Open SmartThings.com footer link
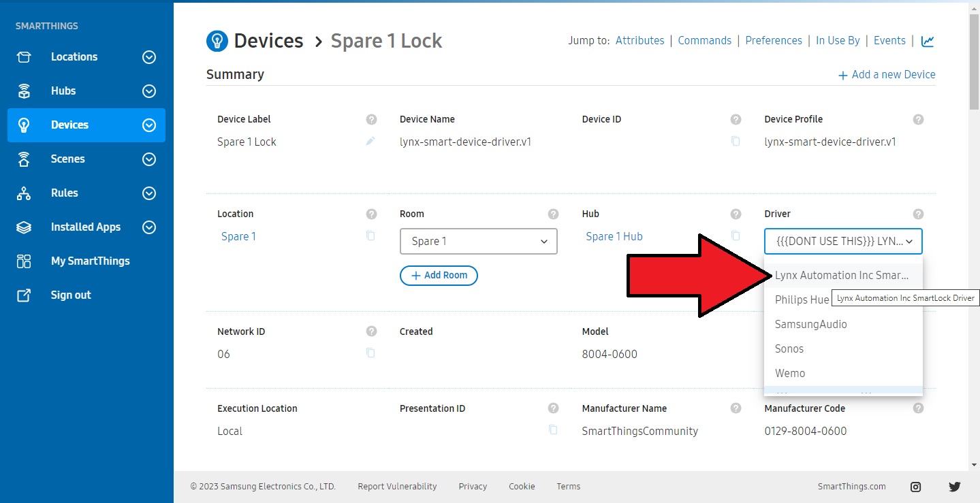 tap(852, 487)
